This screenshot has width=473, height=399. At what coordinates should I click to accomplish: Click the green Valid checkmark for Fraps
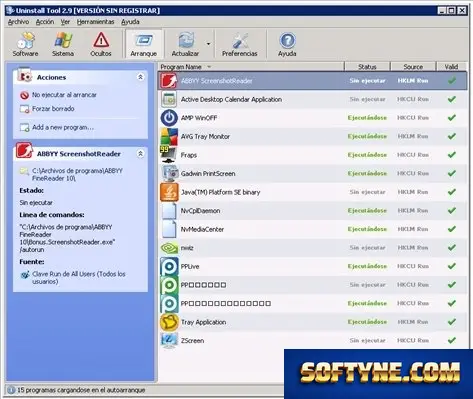click(452, 155)
